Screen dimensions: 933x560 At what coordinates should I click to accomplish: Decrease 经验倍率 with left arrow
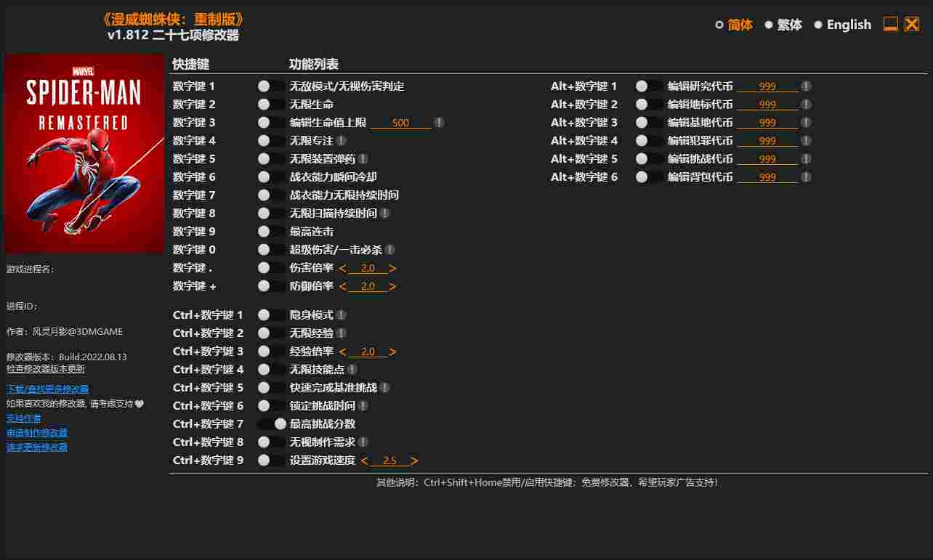pos(343,352)
